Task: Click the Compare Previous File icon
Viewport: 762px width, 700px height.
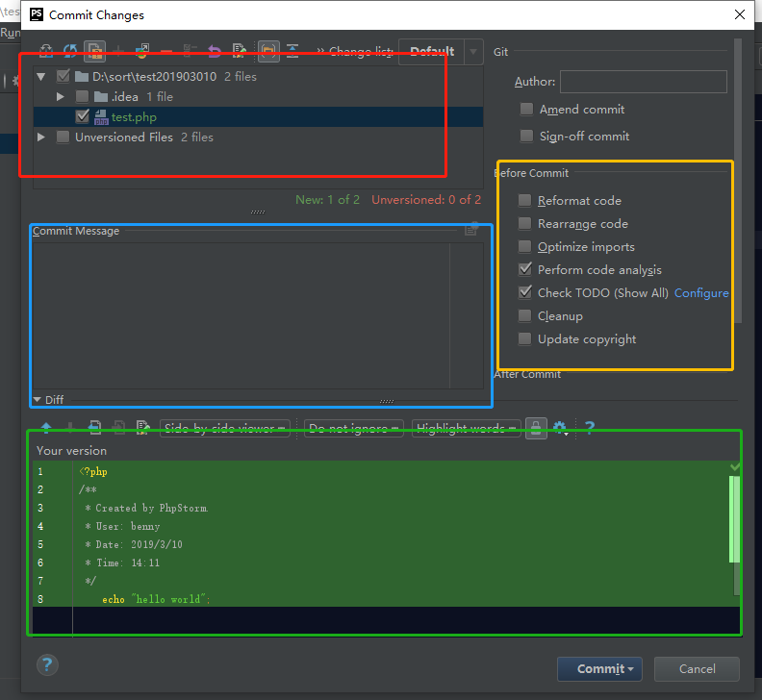Action: (x=95, y=428)
